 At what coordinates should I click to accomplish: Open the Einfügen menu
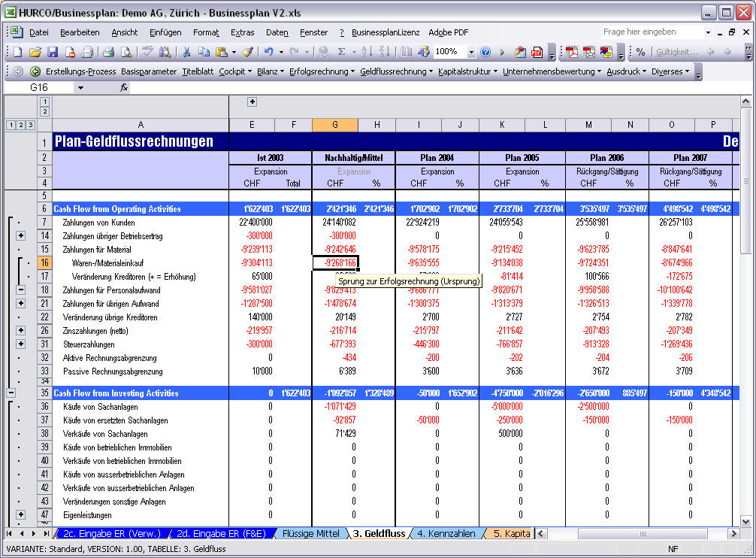click(165, 32)
